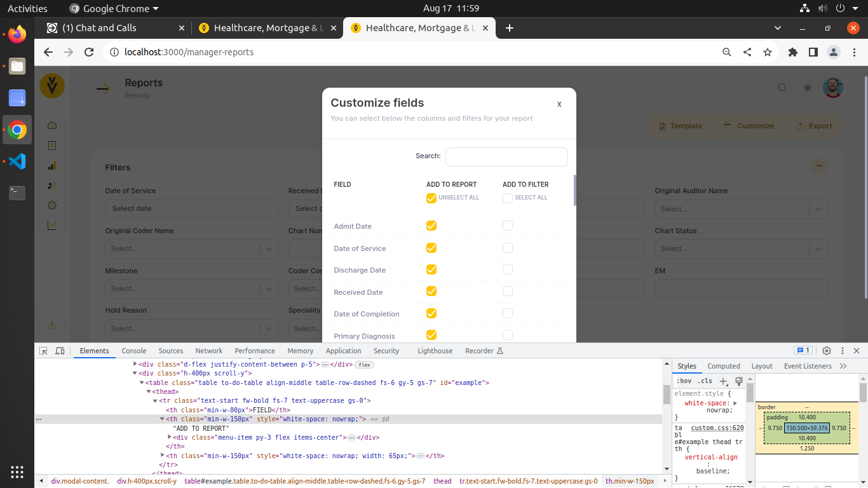This screenshot has height=488, width=868.
Task: Expand the menu-item div element node
Action: (x=170, y=437)
